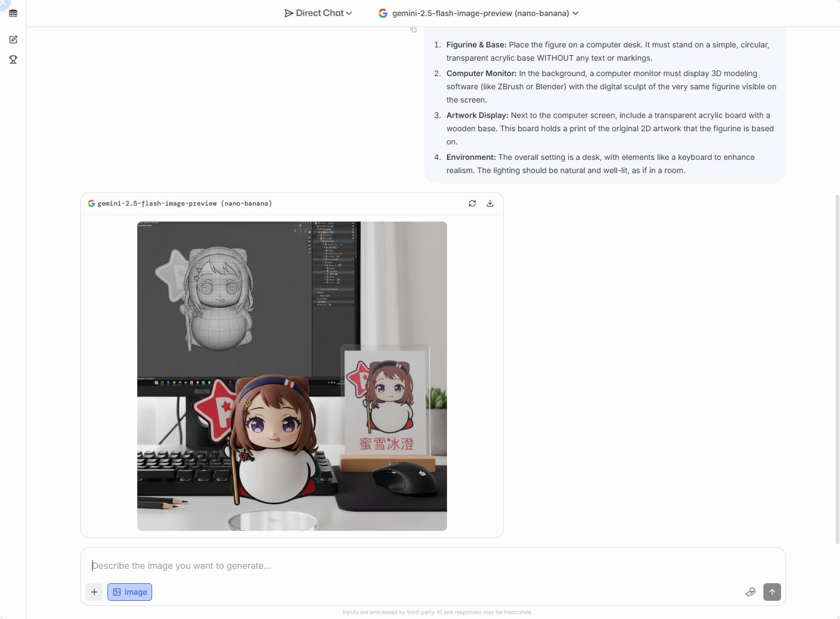This screenshot has height=619, width=840.
Task: Click the magic wand icon beside send
Action: 750,592
